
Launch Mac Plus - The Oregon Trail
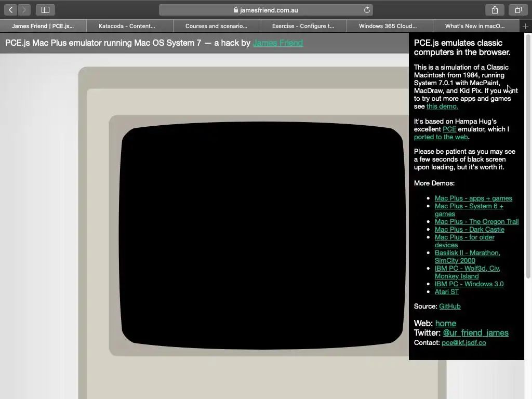(x=477, y=221)
